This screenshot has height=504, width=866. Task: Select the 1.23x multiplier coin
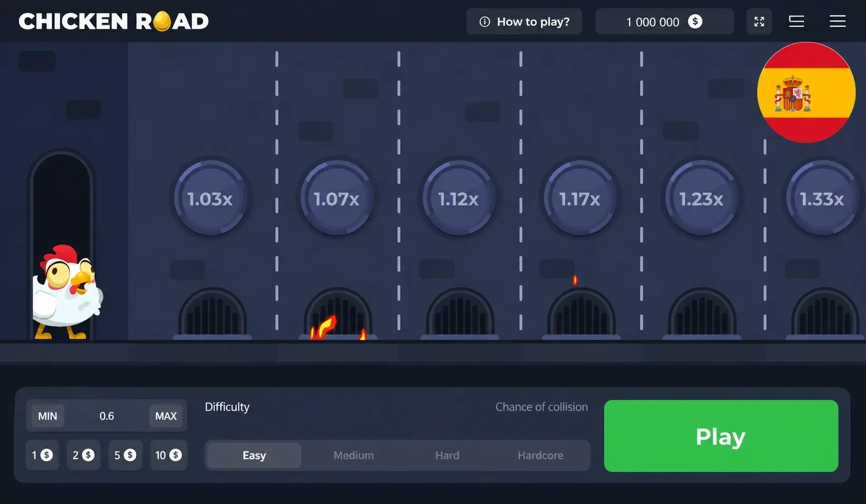pyautogui.click(x=701, y=198)
